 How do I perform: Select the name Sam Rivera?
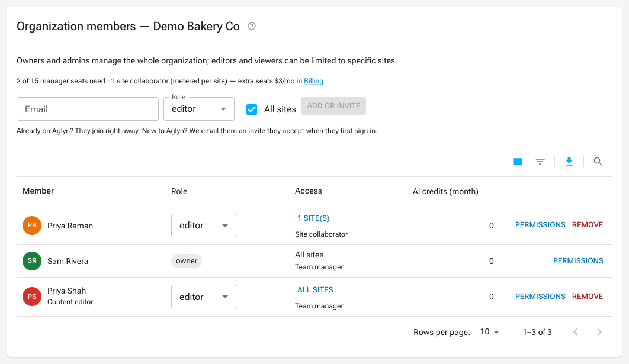pos(68,262)
